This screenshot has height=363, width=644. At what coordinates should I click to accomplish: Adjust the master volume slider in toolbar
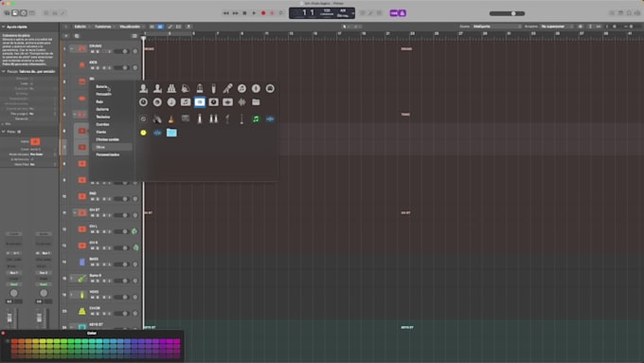pos(507,13)
